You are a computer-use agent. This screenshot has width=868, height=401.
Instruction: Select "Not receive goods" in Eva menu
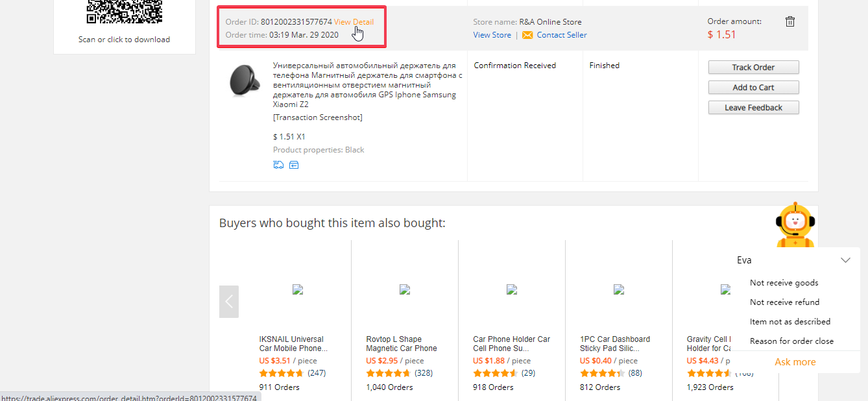click(784, 283)
